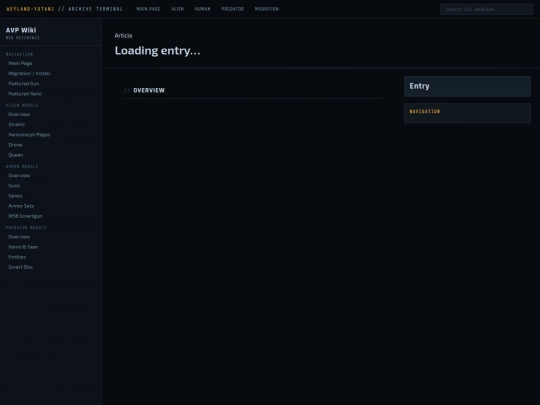540x405 pixels.
Task: Open Strains in the sidebar
Action: (17, 124)
